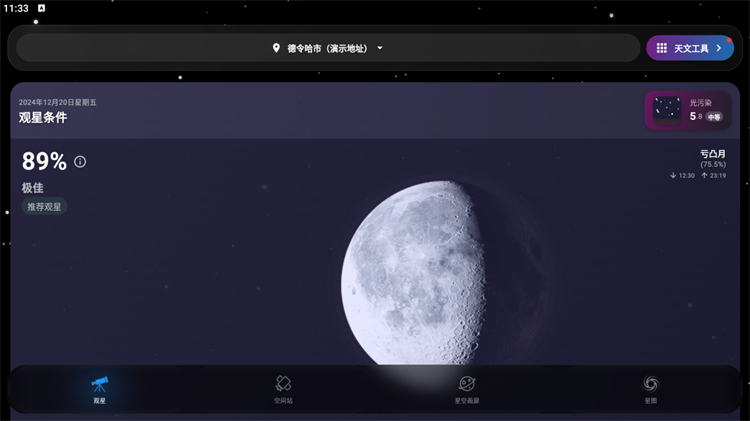Switch to the 星图 star map tab
The width and height of the screenshot is (750, 421).
coord(651,390)
